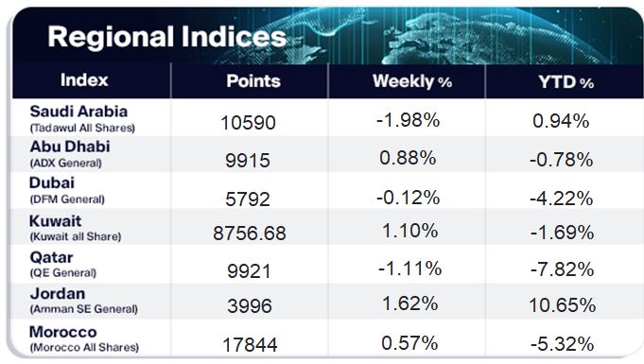Click the -7.82% Qatar YTD value

point(563,269)
